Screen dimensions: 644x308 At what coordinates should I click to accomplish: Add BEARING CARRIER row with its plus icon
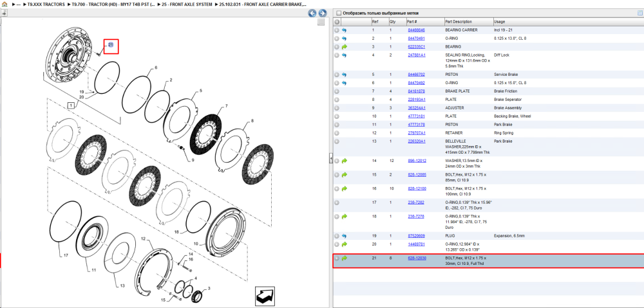pos(336,30)
